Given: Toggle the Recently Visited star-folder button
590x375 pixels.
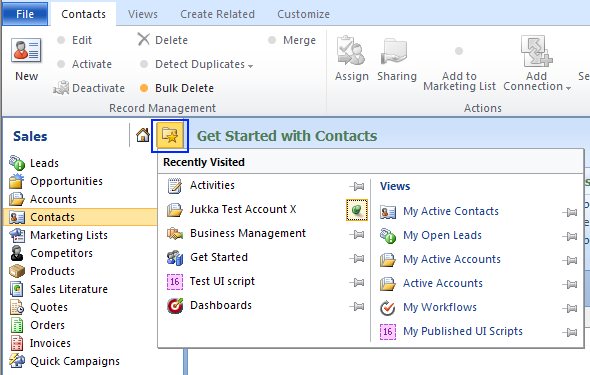Looking at the screenshot, I should [170, 135].
